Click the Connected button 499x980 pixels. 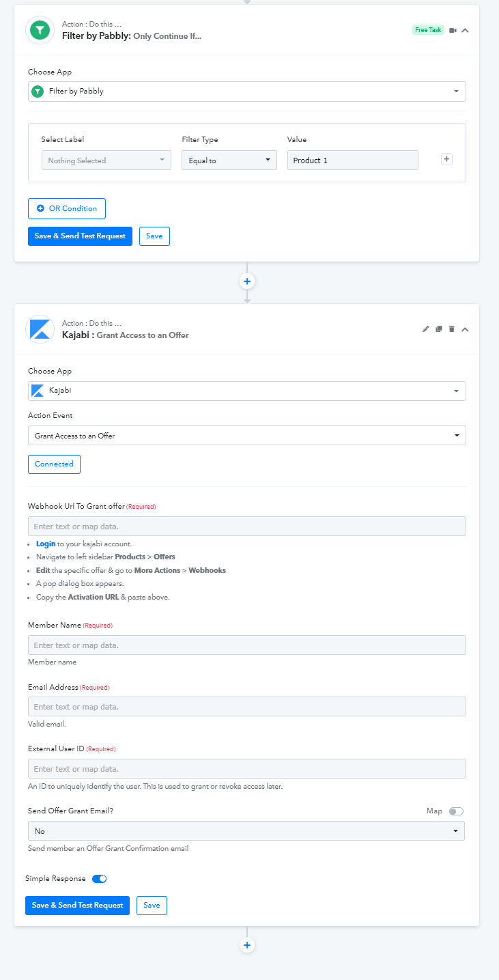pos(54,464)
